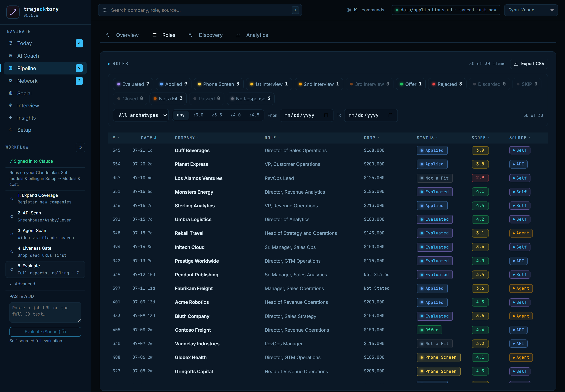This screenshot has width=565, height=392.
Task: Click the sync status data/applications.md indicator
Action: pos(446,10)
